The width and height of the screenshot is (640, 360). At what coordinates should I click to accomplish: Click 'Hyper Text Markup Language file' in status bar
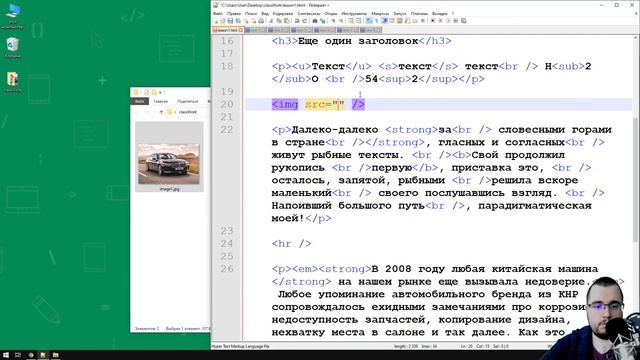tap(240, 346)
